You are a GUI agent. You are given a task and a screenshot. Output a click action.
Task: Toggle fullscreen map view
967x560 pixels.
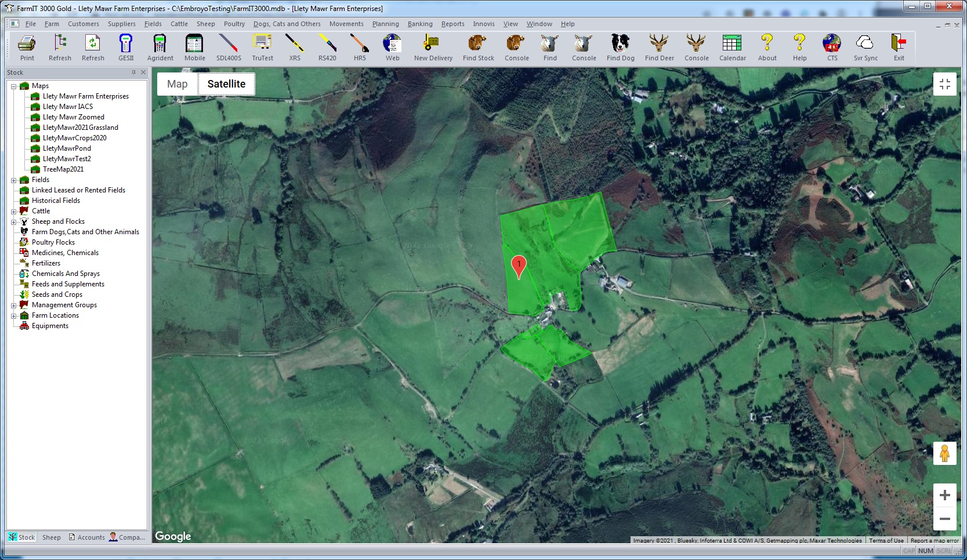[x=944, y=84]
